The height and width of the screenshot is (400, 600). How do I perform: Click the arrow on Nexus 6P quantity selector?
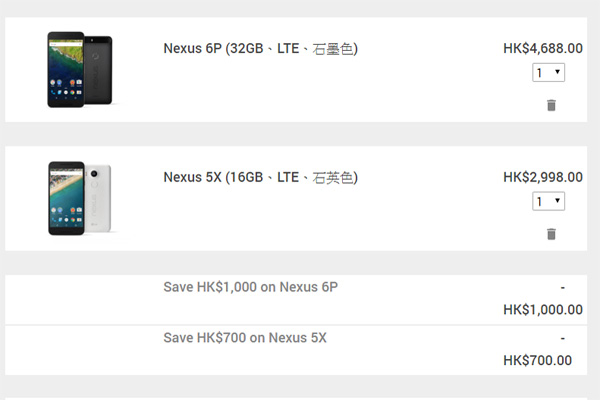(557, 72)
